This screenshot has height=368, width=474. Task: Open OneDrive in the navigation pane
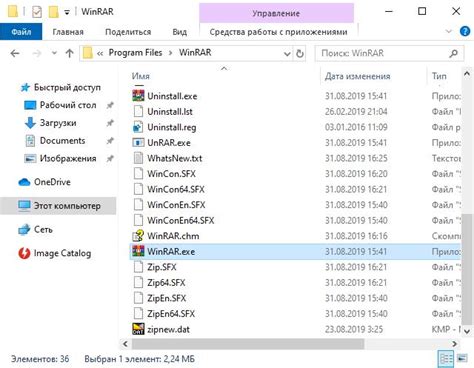52,182
